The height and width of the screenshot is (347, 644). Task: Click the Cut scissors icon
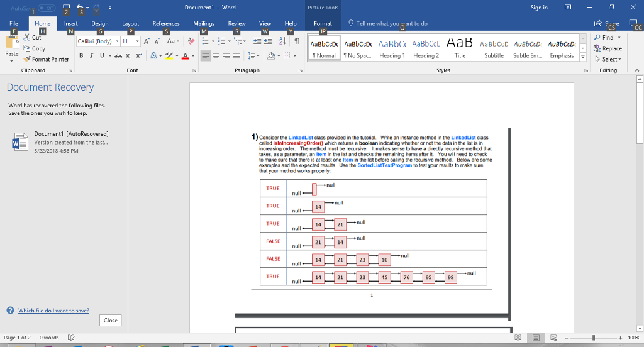pos(26,37)
